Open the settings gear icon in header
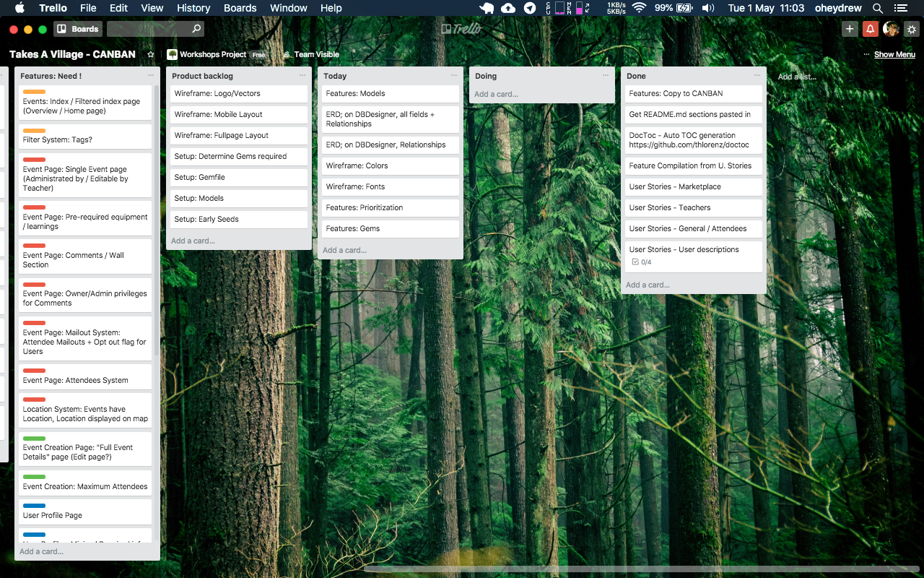 (912, 29)
